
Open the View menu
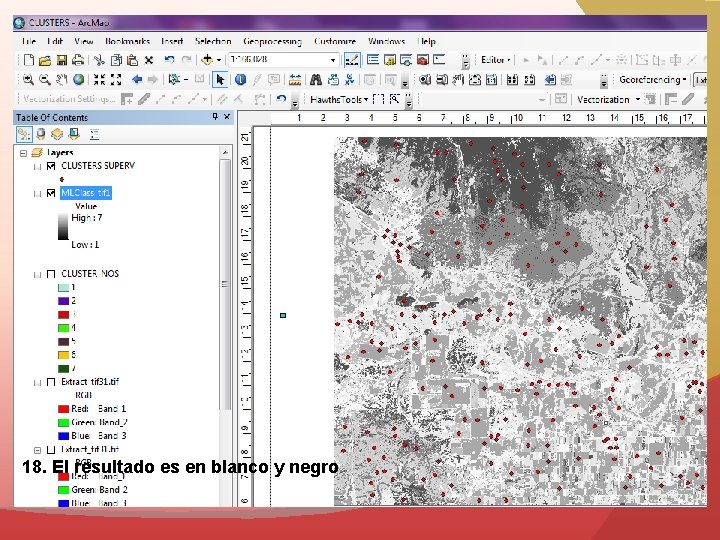pos(84,41)
